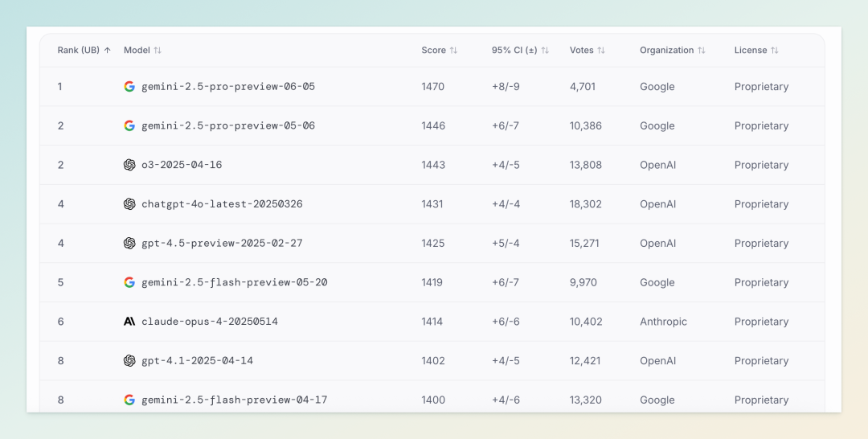Screen dimensions: 868x439
Task: Select the votes value 9,970
Action: (x=583, y=282)
